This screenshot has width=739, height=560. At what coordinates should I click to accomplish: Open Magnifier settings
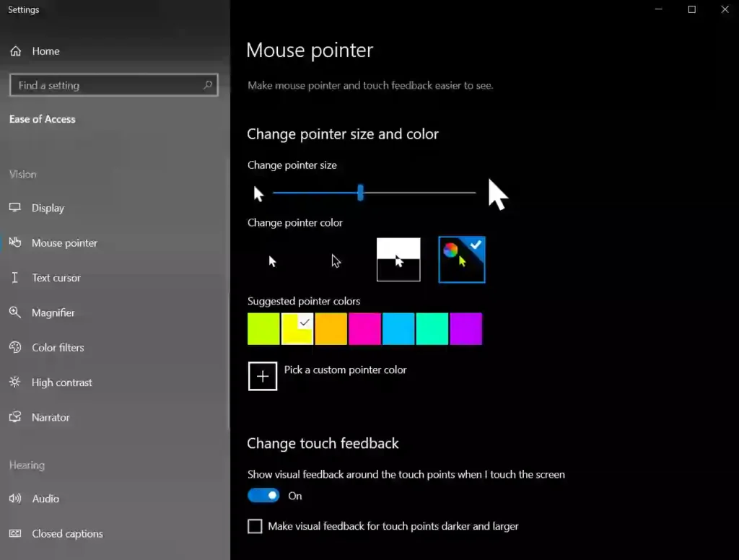(x=53, y=312)
